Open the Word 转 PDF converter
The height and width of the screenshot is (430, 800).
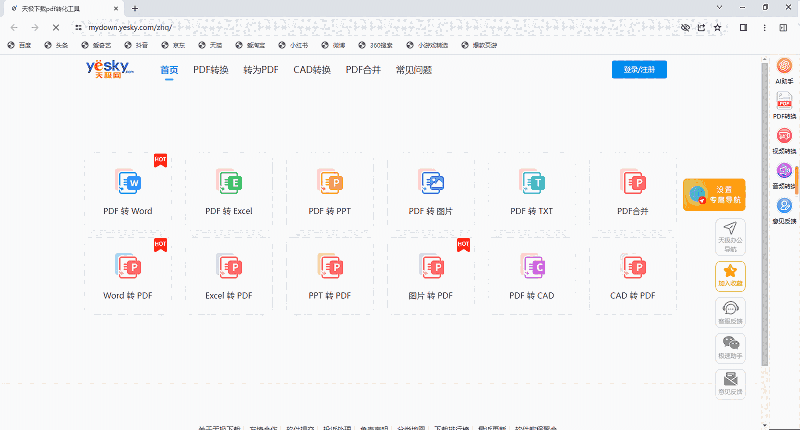coord(128,276)
